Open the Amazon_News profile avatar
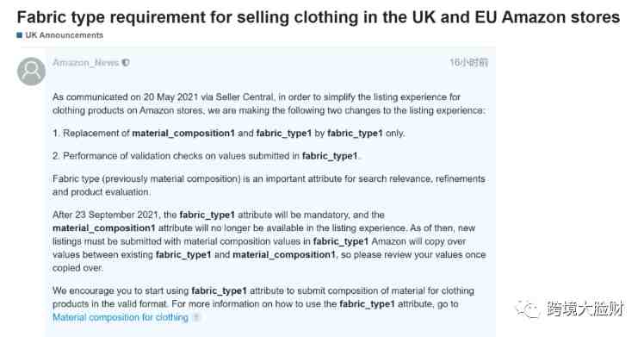The image size is (644, 337). (31, 72)
